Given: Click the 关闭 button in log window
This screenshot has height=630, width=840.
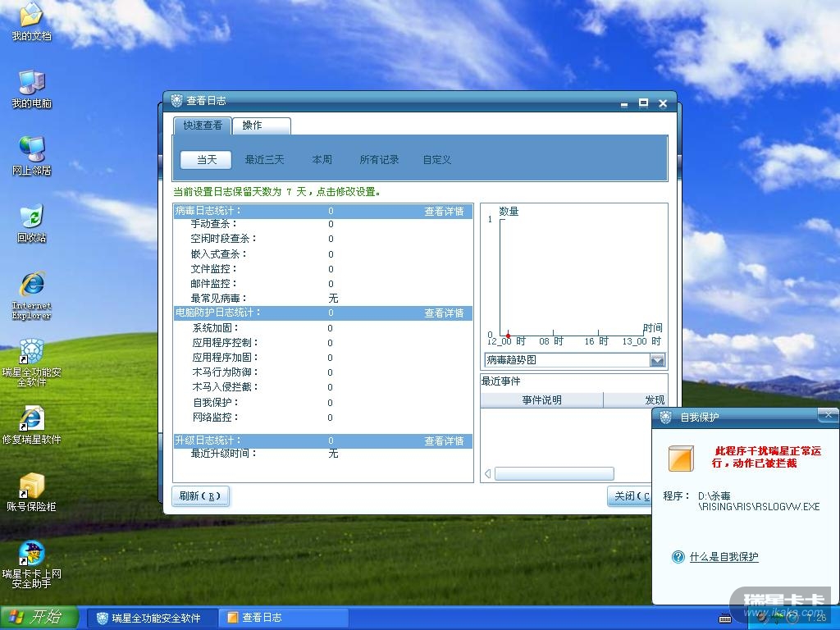Looking at the screenshot, I should click(x=629, y=496).
